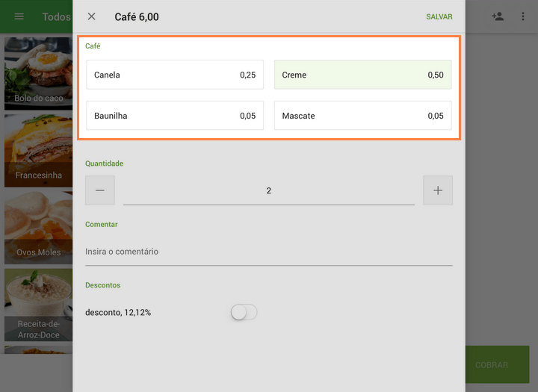The width and height of the screenshot is (538, 392).
Task: Select the Baunilha modifier option
Action: coord(175,116)
